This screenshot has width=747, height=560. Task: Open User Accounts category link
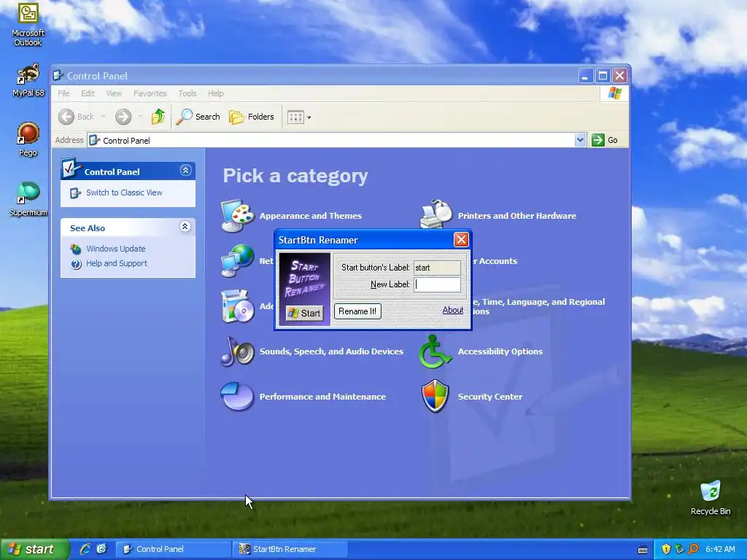click(x=495, y=261)
